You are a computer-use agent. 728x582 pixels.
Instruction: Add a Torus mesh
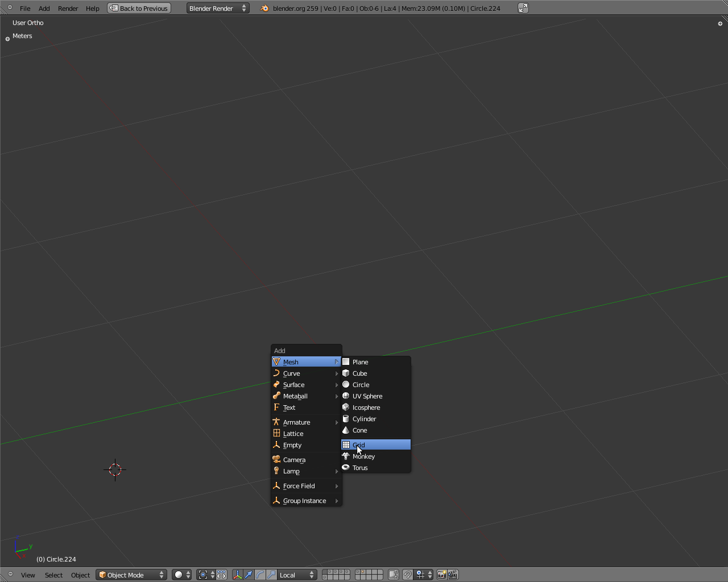pyautogui.click(x=375, y=468)
